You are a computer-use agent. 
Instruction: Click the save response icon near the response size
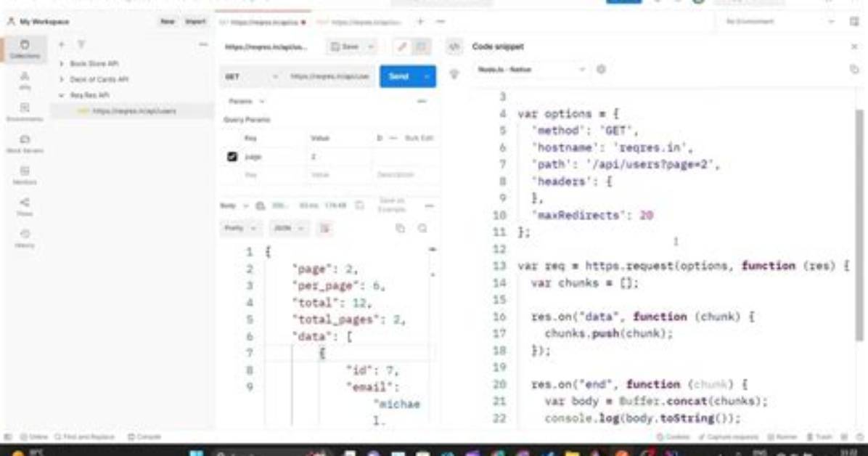click(x=360, y=205)
